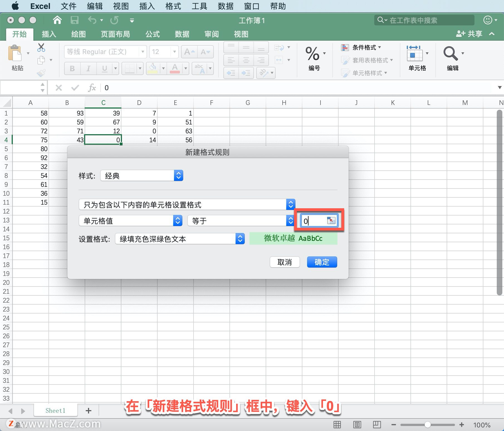Open the 绿填充色深绿色文本 format dropdown

(180, 239)
